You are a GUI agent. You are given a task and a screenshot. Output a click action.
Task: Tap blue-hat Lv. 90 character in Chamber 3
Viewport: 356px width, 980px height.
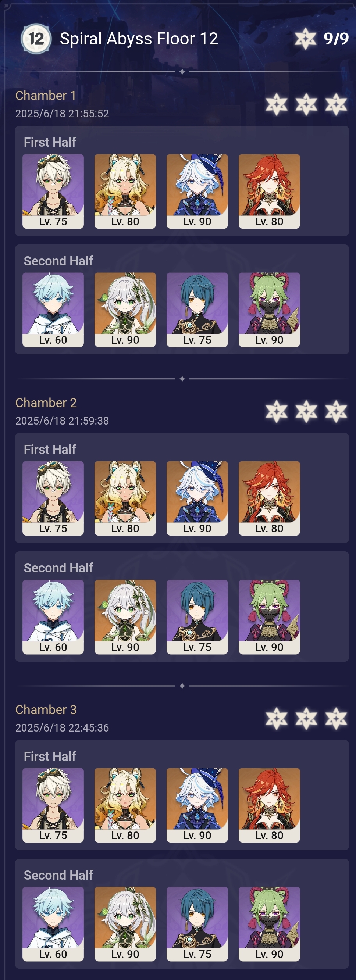197,805
